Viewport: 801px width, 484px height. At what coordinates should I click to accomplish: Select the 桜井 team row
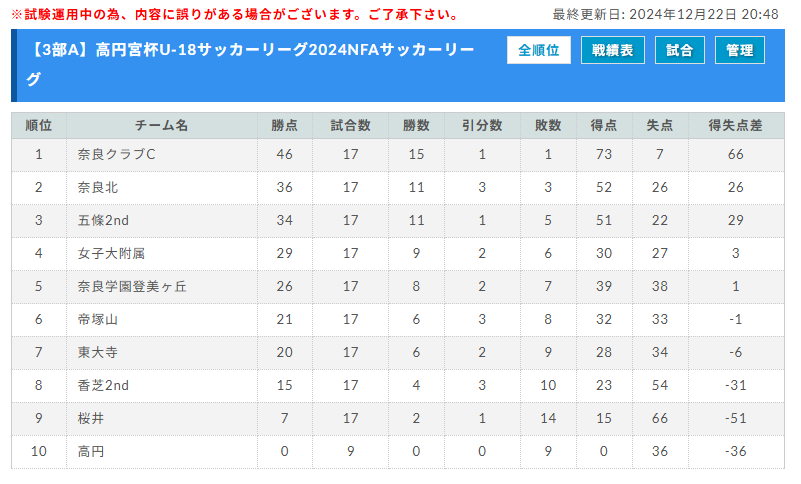click(x=90, y=418)
